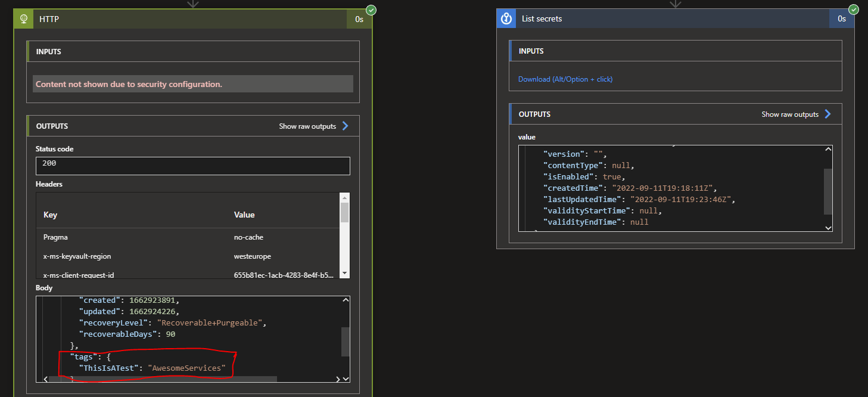The width and height of the screenshot is (868, 397).
Task: Click the Key Vault icon on List secrets action
Action: (x=506, y=18)
